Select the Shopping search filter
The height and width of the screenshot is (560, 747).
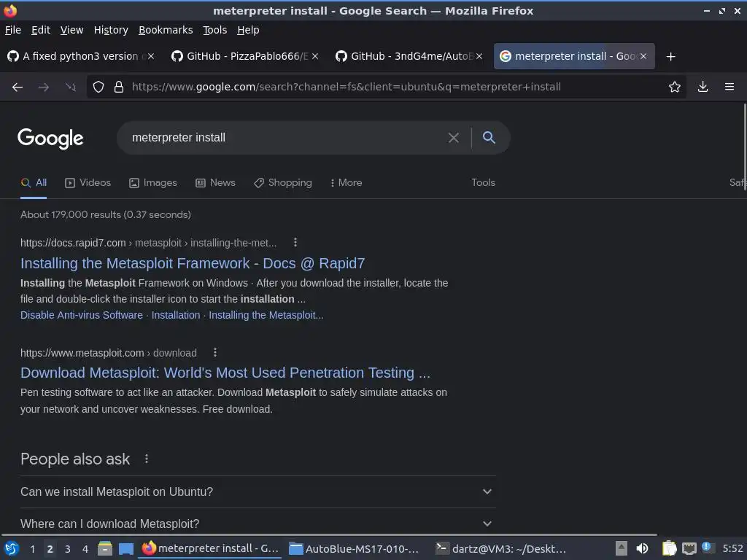282,183
